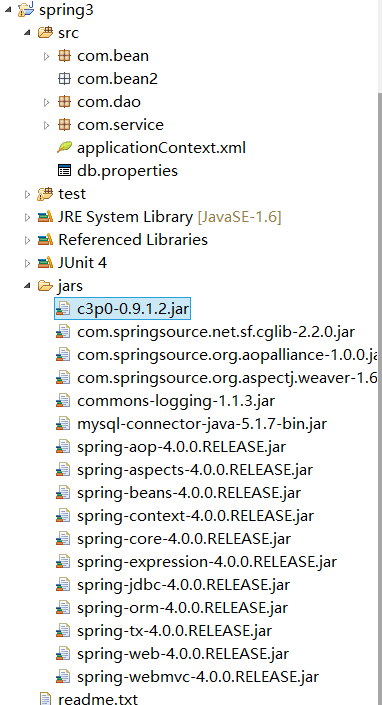Expand the JUnit 4 library arrow
Image resolution: width=382 pixels, height=705 pixels.
point(27,263)
